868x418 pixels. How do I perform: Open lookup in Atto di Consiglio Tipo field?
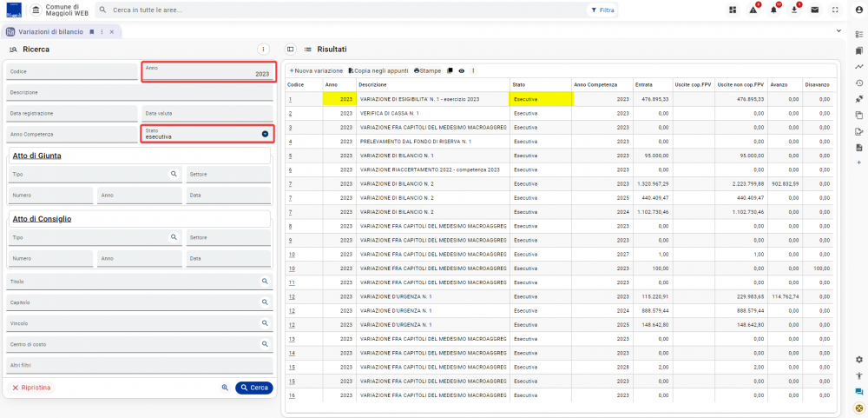pyautogui.click(x=174, y=237)
